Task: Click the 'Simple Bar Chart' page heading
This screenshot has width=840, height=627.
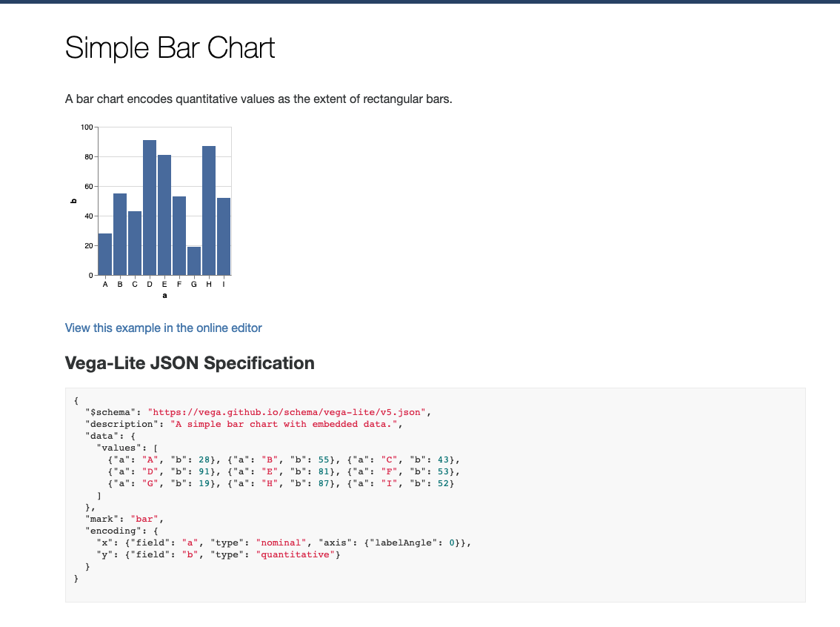Action: 170,48
